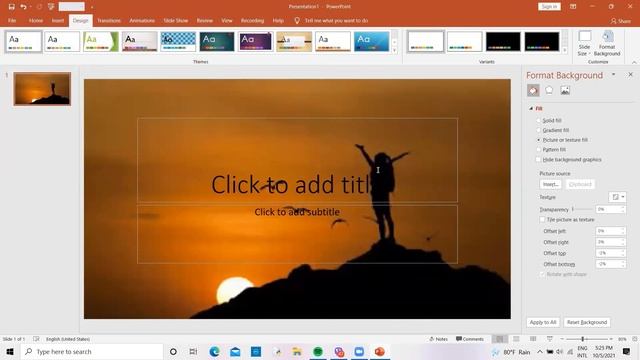Switch to Reading view icon
Viewport: 640px width, 360px height.
(x=533, y=339)
